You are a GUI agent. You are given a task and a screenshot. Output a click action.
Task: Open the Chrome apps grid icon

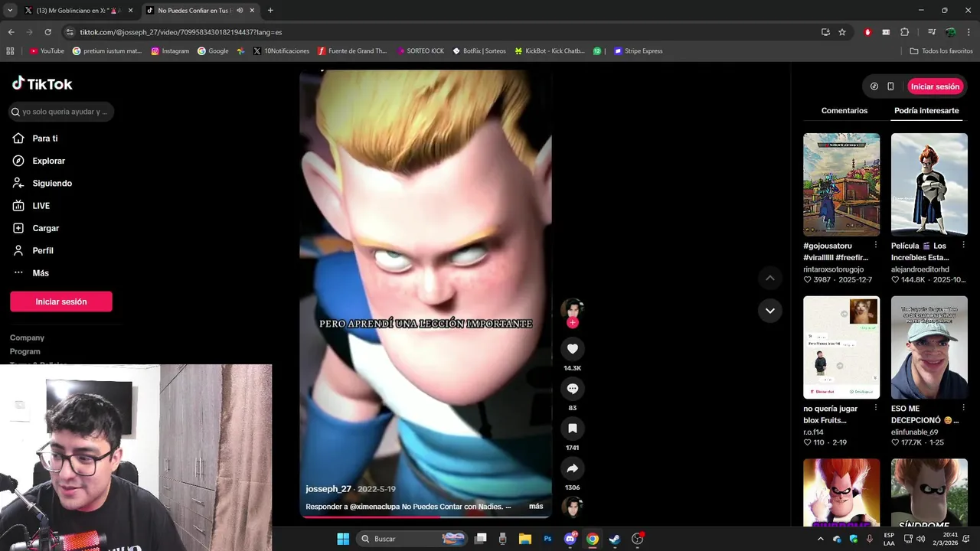coord(10,51)
